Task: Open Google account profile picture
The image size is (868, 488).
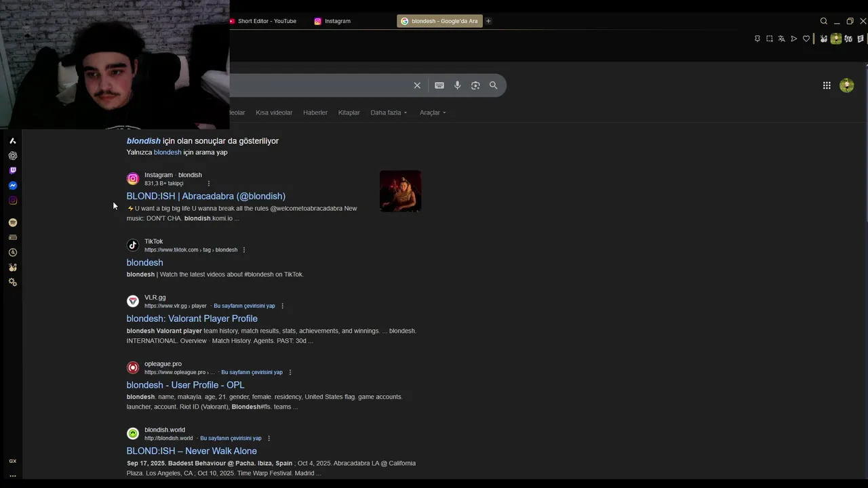Action: [846, 85]
